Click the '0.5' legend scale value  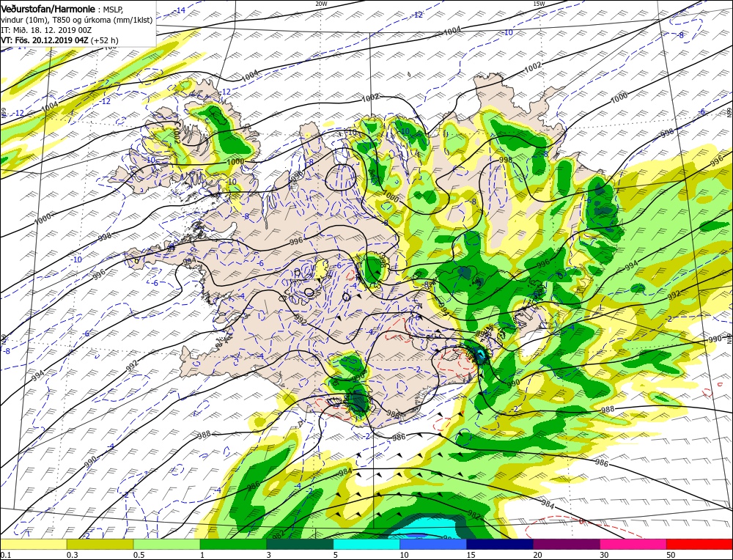(x=139, y=555)
